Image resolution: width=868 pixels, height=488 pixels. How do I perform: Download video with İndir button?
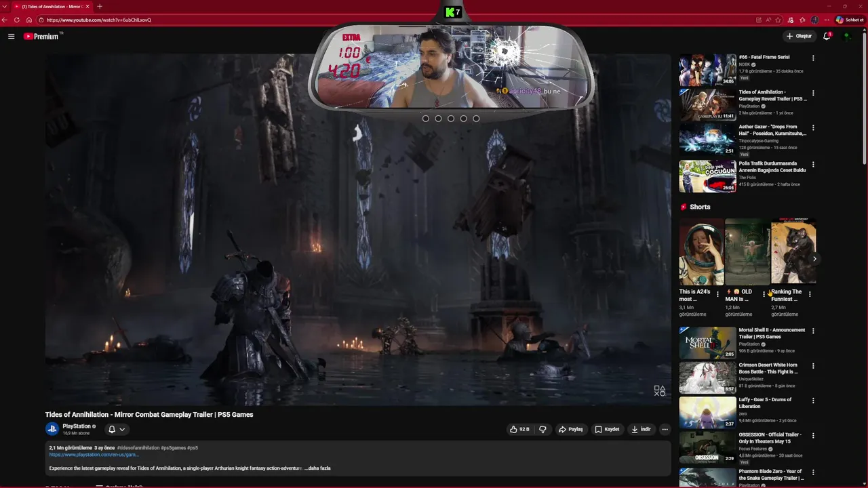point(641,429)
